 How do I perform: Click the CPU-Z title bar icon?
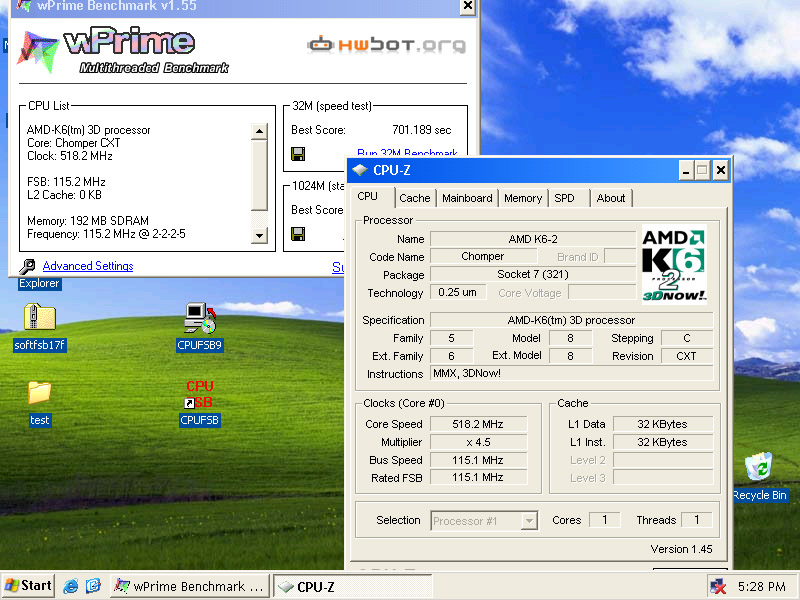(360, 170)
